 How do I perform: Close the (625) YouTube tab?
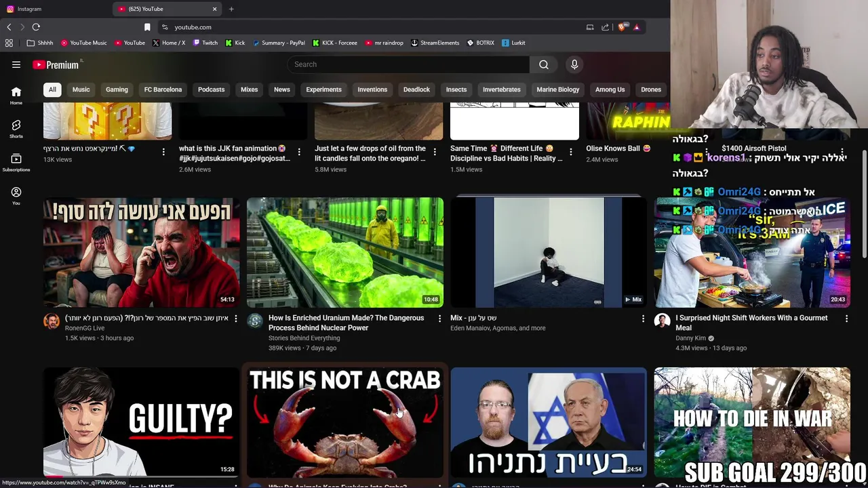(x=215, y=9)
